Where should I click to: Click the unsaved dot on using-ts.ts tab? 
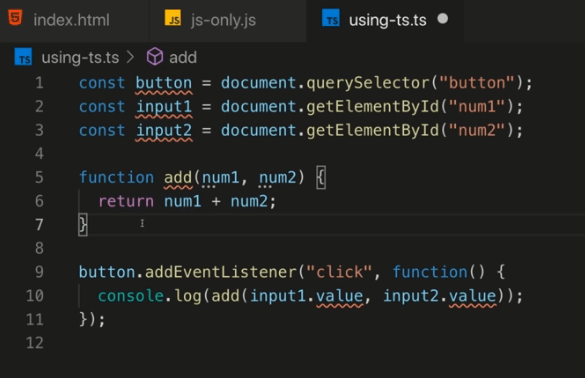[442, 19]
